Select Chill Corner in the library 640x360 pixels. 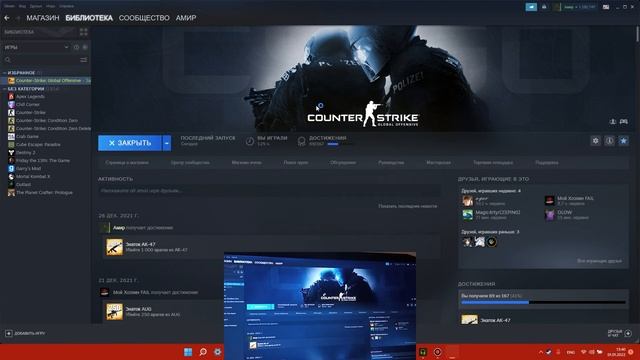pyautogui.click(x=28, y=104)
